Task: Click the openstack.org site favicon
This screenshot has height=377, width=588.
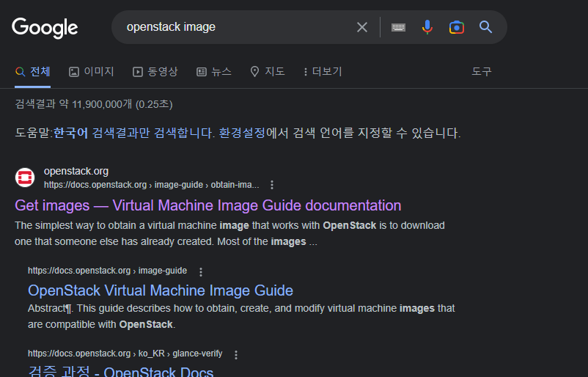Action: click(x=25, y=177)
